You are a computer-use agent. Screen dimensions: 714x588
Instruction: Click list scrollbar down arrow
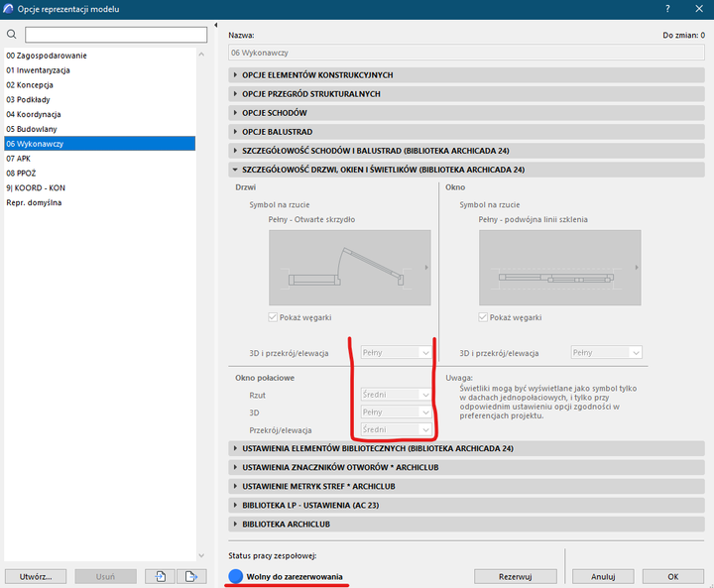pos(201,555)
